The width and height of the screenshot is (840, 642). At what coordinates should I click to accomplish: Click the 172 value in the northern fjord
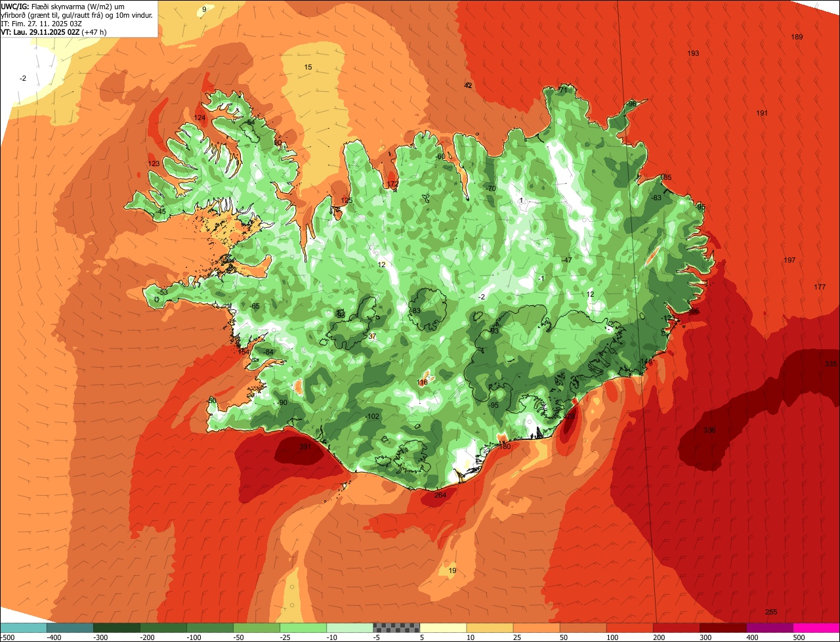[392, 184]
